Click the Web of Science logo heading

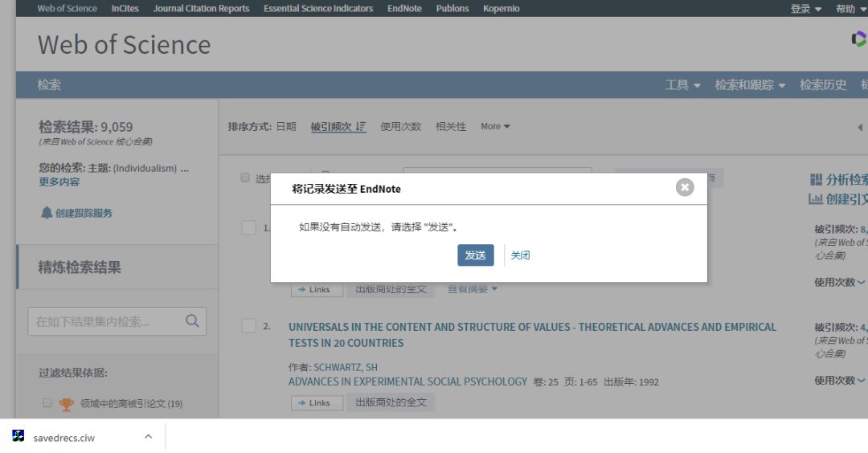coord(124,45)
